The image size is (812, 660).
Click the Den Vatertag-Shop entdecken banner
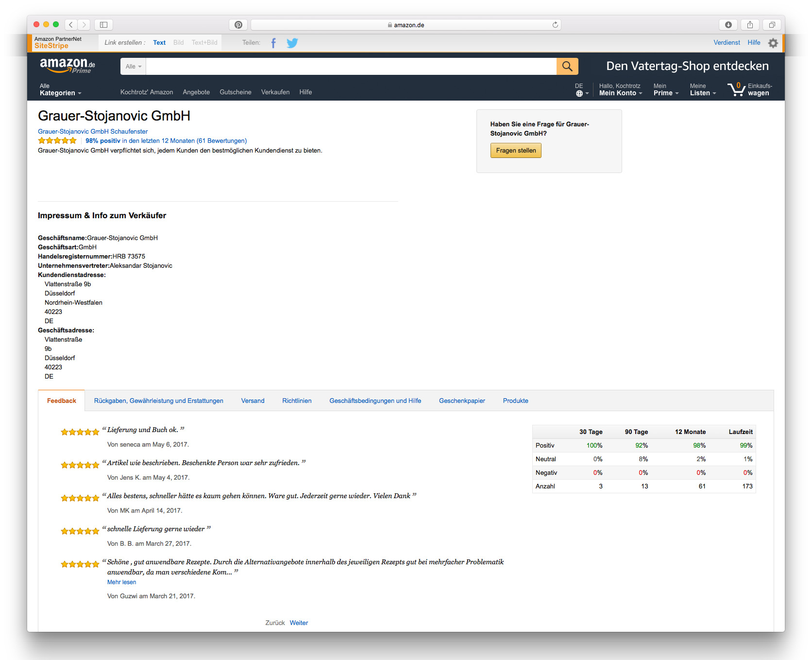687,66
